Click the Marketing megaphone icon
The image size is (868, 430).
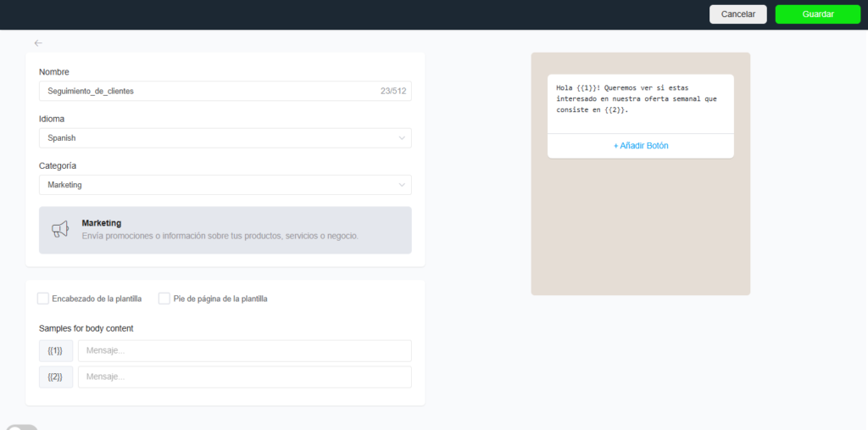click(x=59, y=229)
